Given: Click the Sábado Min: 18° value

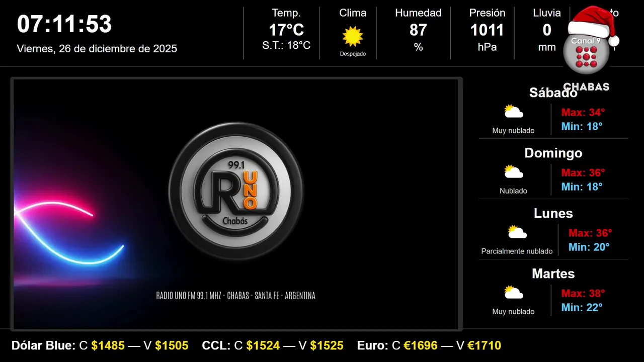Looking at the screenshot, I should point(582,126).
